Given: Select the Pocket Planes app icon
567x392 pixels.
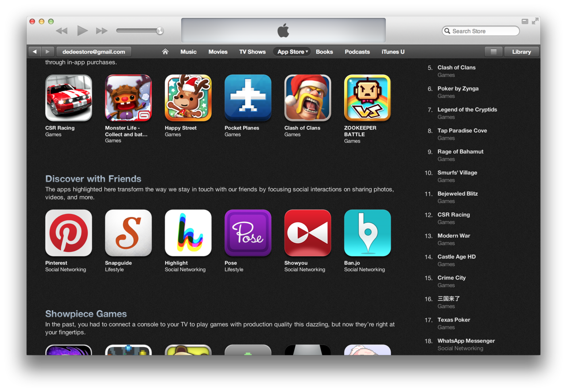Looking at the screenshot, I should (248, 97).
